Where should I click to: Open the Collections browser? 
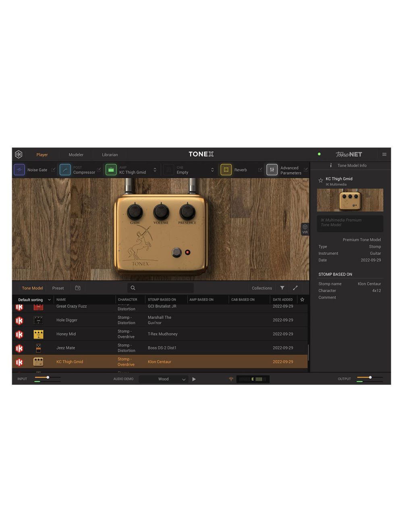tap(262, 288)
